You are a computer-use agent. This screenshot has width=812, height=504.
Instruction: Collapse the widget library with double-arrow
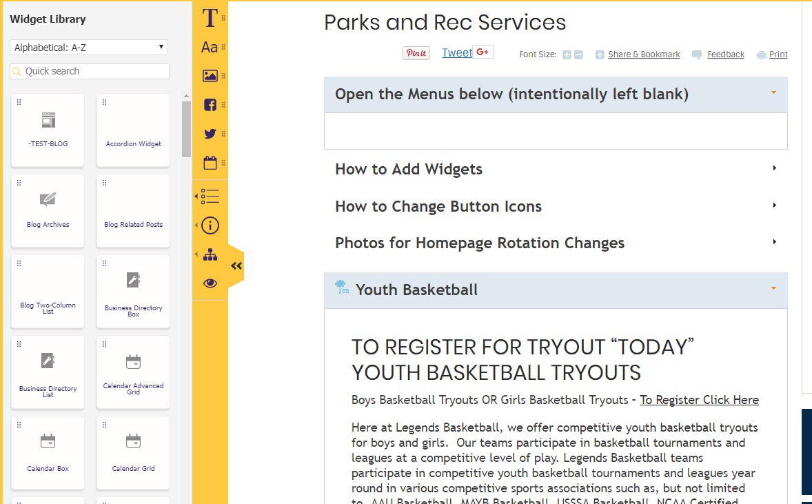(x=236, y=266)
